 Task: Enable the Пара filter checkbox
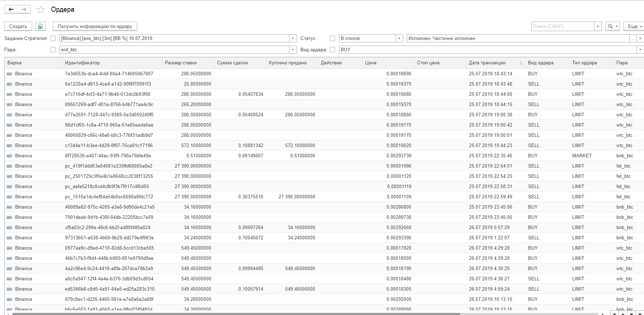tap(53, 50)
